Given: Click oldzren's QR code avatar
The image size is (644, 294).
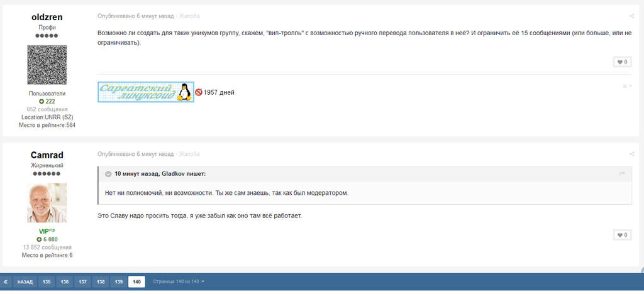Looking at the screenshot, I should click(47, 65).
